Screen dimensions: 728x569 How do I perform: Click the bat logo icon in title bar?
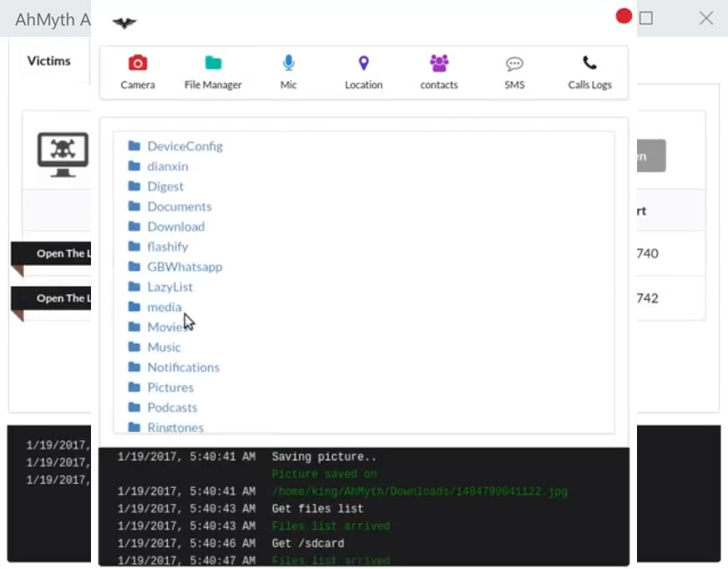(x=124, y=23)
